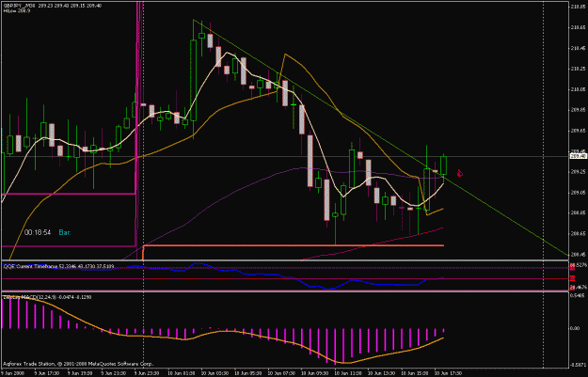The image size is (588, 377).
Task: Click the 209.05 price axis label
Action: [x=578, y=192]
